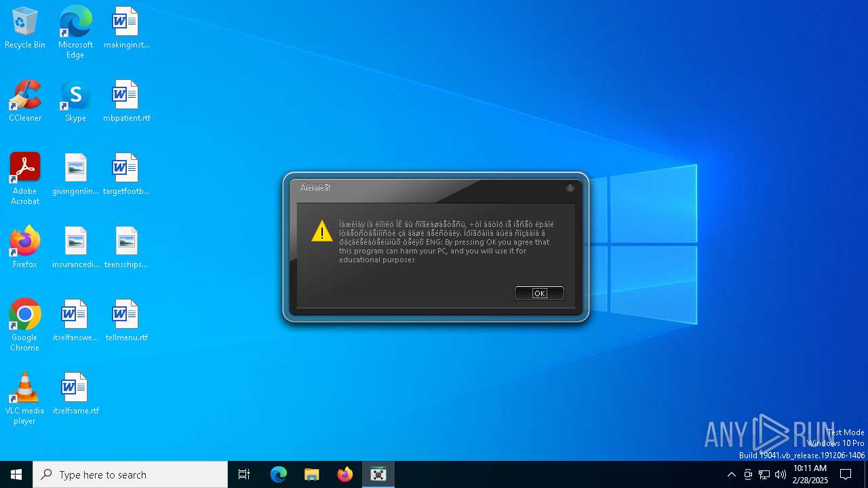Select the Google Chrome desktop shortcut
Screen dimensions: 868x488
pos(25,325)
